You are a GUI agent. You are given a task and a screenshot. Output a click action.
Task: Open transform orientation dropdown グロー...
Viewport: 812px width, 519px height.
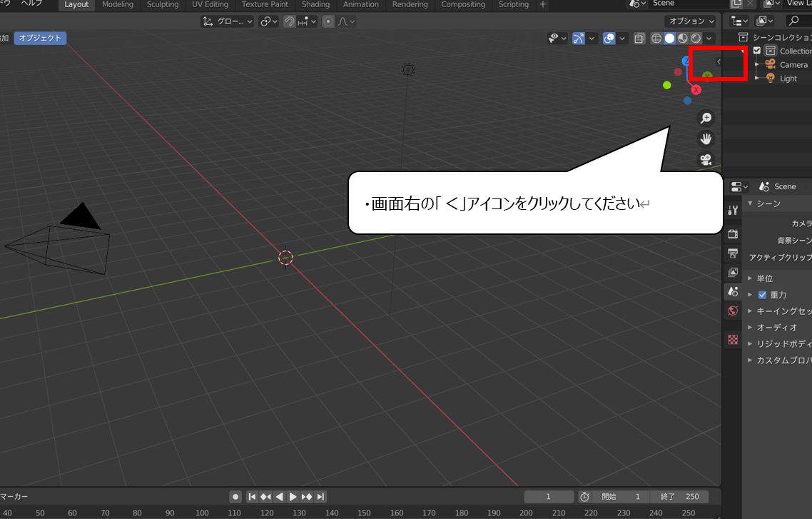[227, 21]
